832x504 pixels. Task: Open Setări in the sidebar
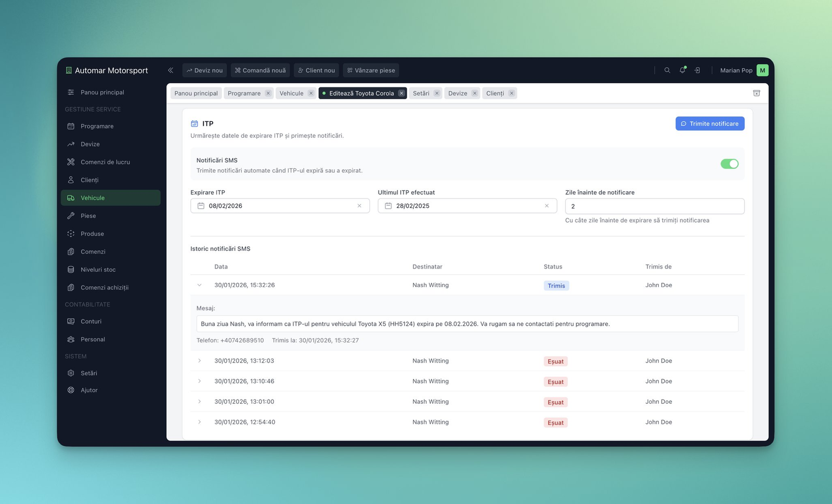coord(110,373)
